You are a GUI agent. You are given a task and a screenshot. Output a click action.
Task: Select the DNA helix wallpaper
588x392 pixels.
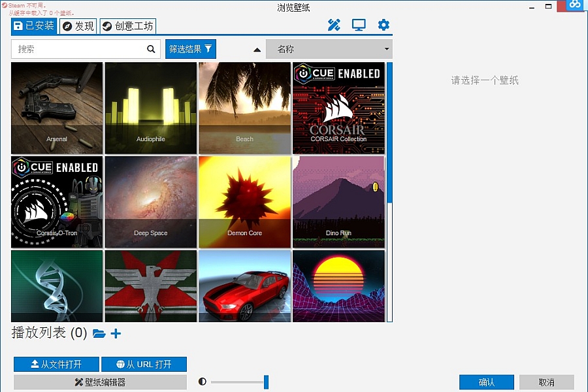[57, 286]
